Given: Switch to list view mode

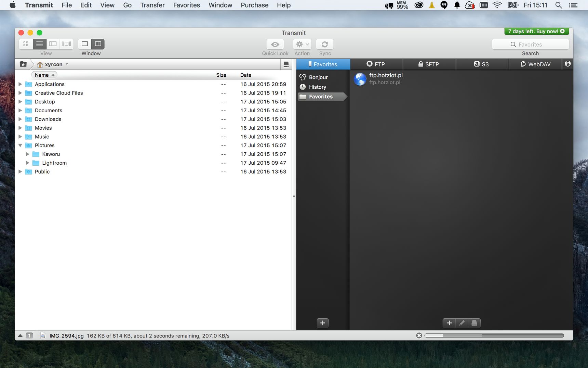Looking at the screenshot, I should tap(40, 44).
